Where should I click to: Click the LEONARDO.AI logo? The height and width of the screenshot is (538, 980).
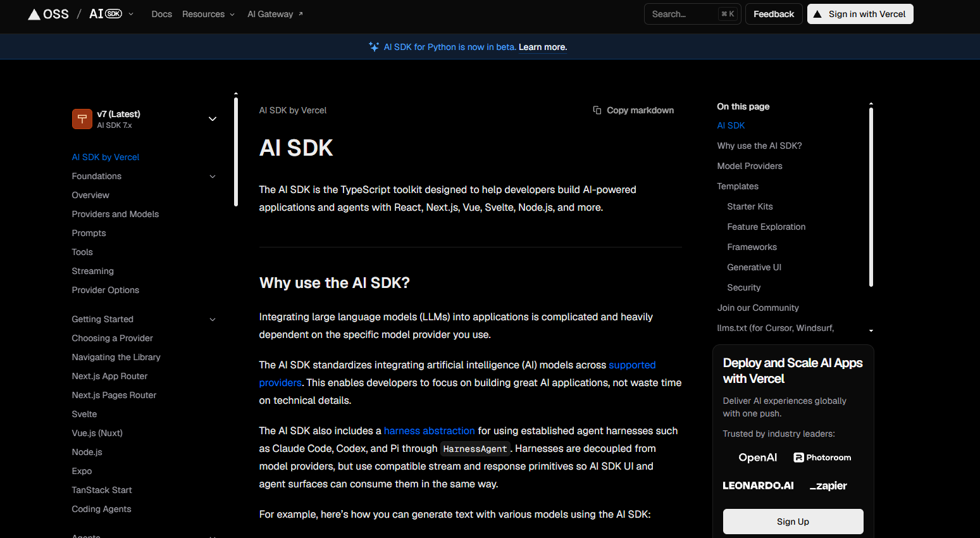pos(758,485)
